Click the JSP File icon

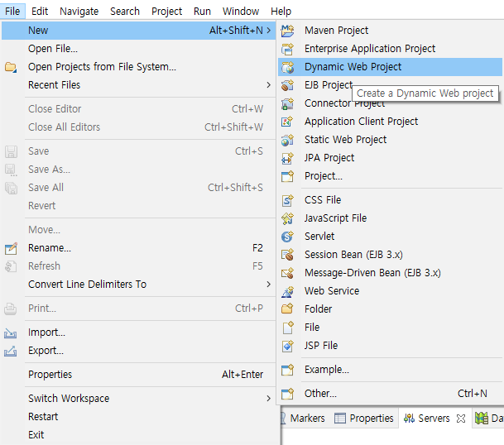(x=287, y=346)
